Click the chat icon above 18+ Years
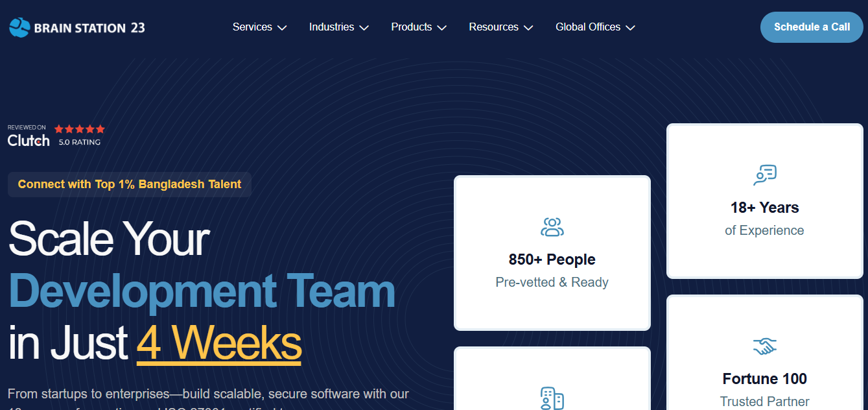Screen dimensions: 868x410 [765, 175]
